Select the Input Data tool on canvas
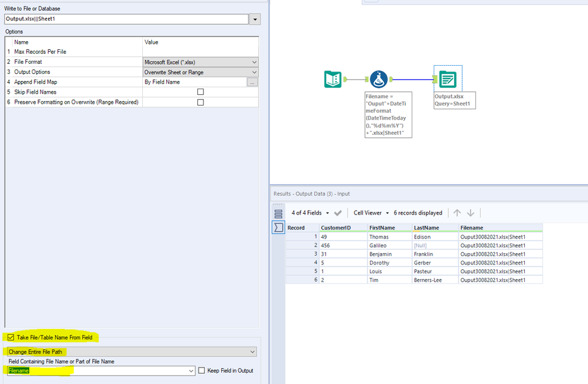This screenshot has height=384, width=588. [x=333, y=79]
